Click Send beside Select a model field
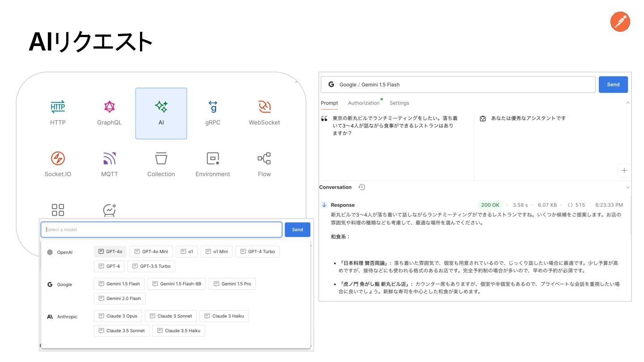644x362 pixels. (297, 229)
